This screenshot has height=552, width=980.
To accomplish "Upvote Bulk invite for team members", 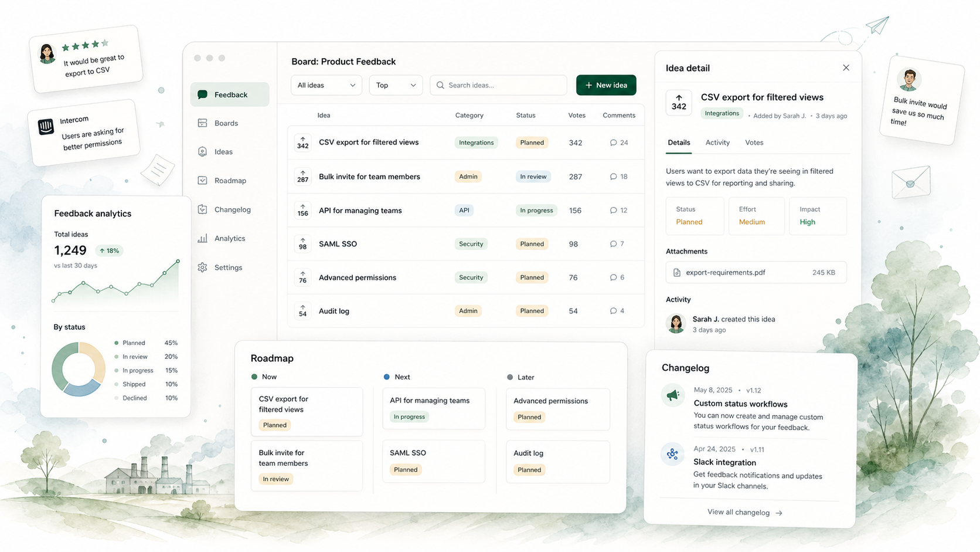I will tap(302, 177).
